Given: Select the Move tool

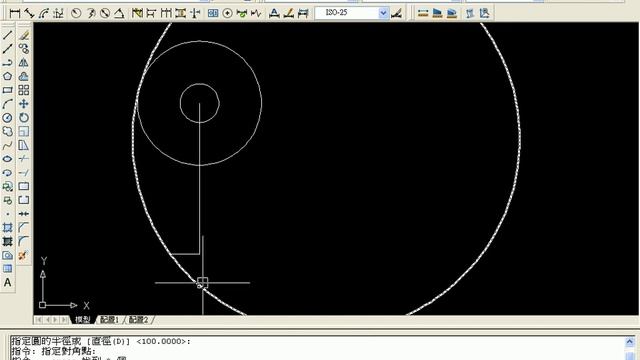Looking at the screenshot, I should (24, 104).
